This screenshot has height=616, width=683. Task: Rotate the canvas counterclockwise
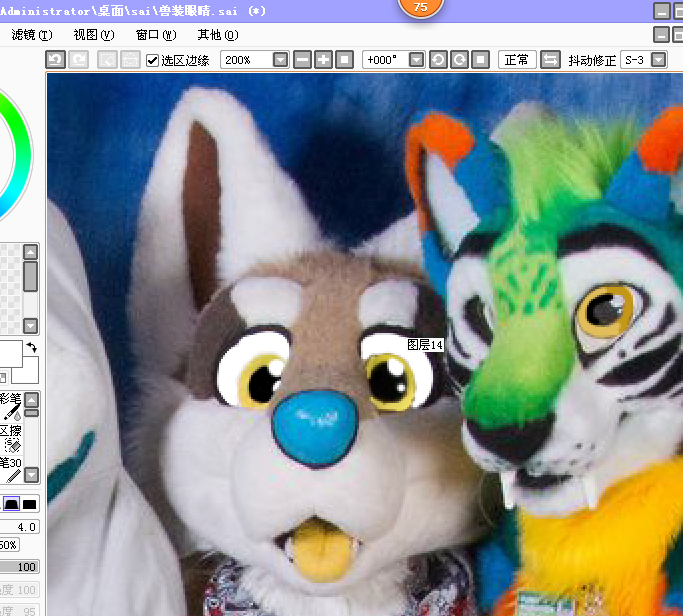(x=438, y=60)
